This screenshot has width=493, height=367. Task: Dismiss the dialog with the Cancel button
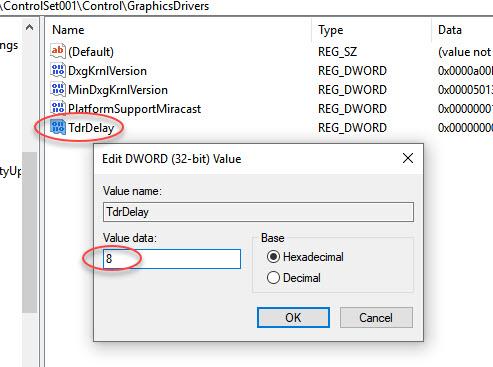376,318
